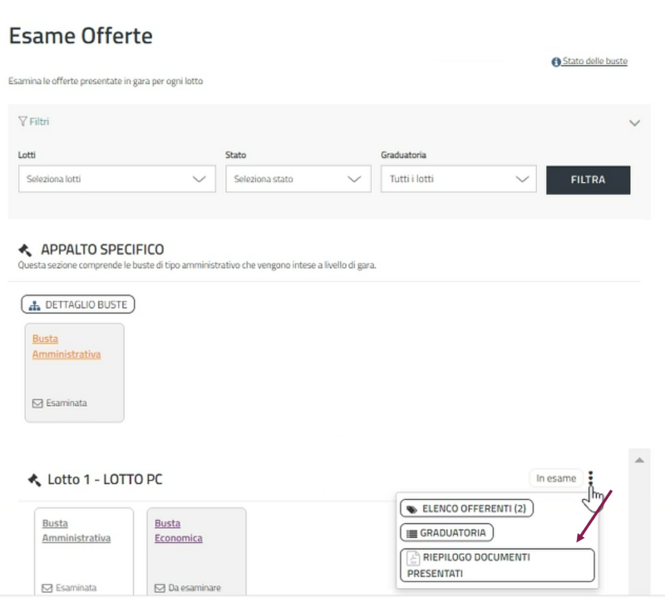
Task: Click the envelope icon beside Esaminata in Appalto
Action: [37, 403]
